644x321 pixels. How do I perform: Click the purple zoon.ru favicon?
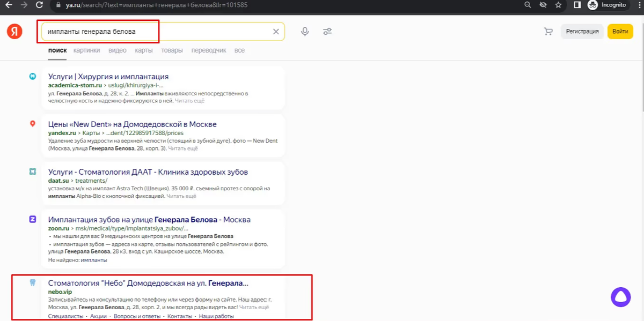pos(33,219)
